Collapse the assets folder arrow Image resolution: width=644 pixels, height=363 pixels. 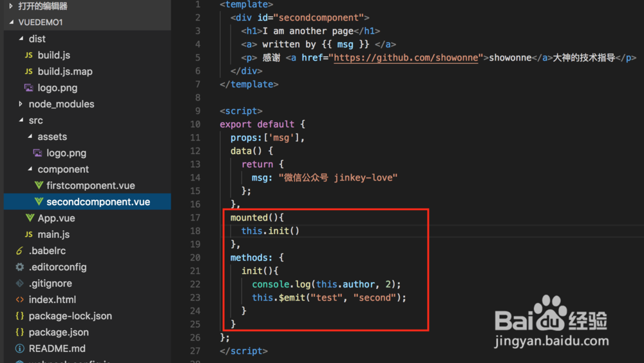[x=30, y=137]
